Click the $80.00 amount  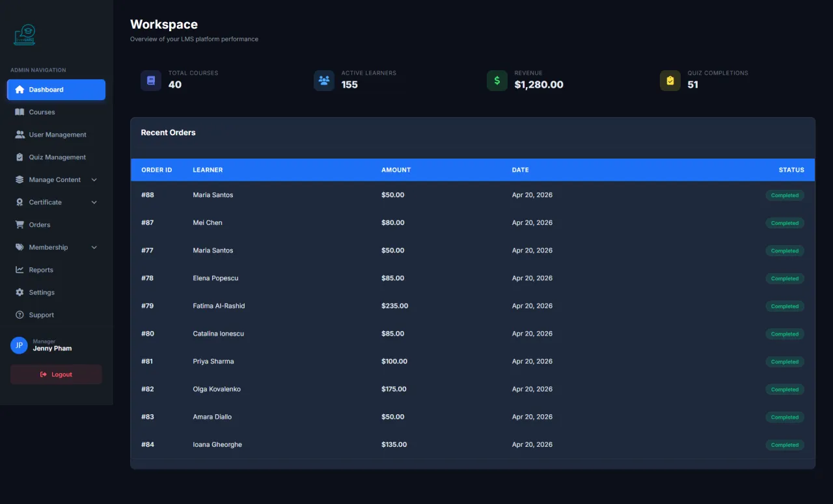point(393,222)
